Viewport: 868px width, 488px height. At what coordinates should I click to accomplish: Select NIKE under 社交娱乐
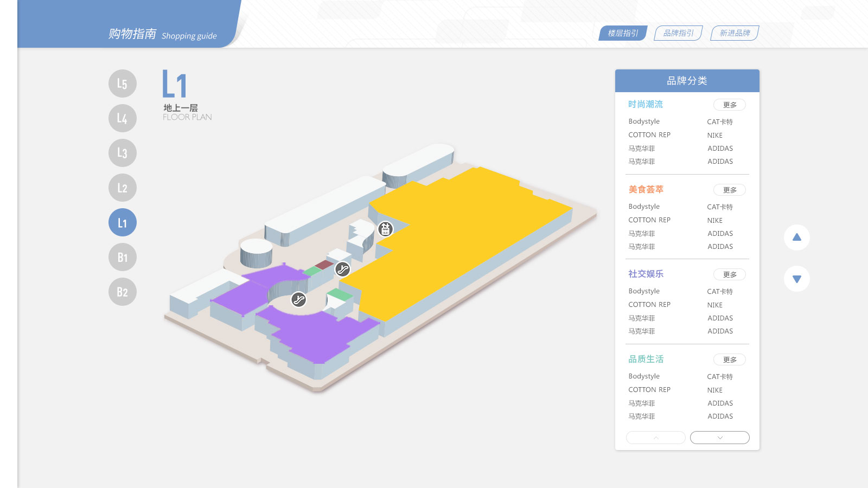(x=715, y=305)
